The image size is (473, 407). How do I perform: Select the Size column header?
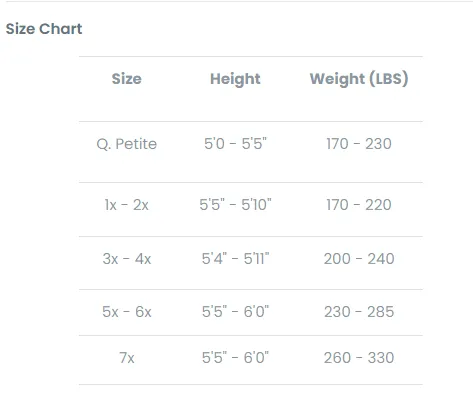(x=127, y=79)
